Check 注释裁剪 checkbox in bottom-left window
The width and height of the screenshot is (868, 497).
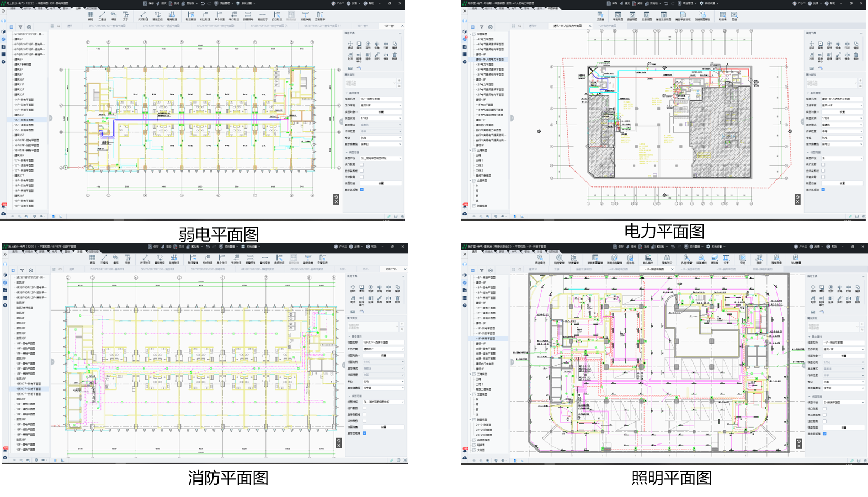coord(364,420)
